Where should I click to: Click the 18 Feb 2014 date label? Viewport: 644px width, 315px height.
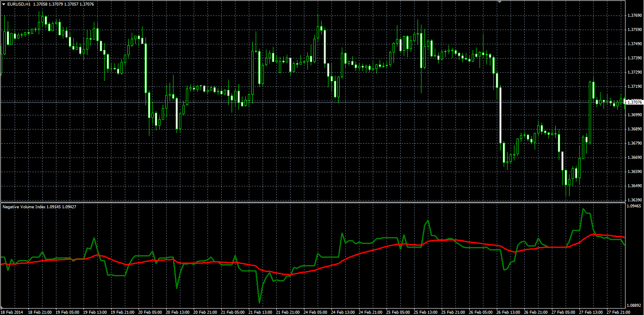click(x=12, y=312)
